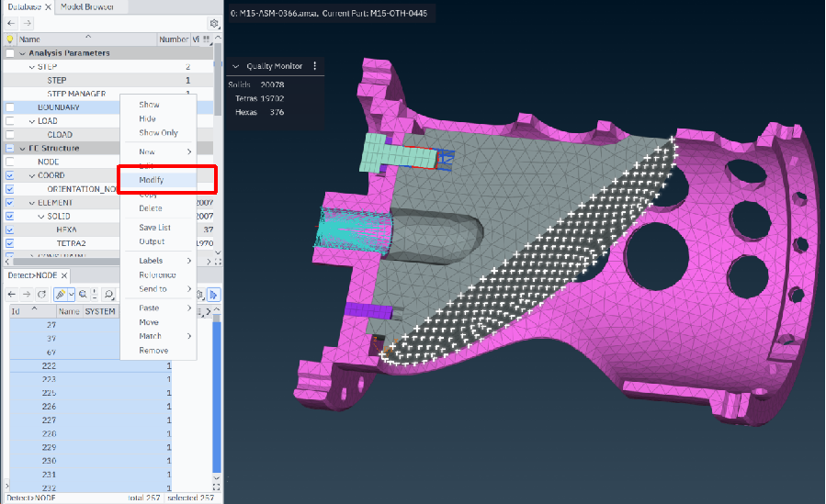Click the back arrow in Database panel
Viewport: 826px width, 504px height.
(11, 23)
